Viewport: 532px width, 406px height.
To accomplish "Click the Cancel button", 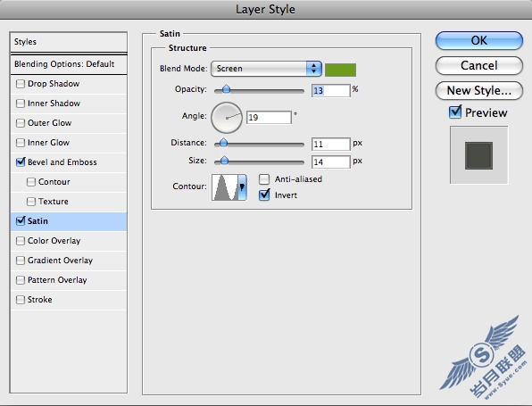I will coord(479,65).
